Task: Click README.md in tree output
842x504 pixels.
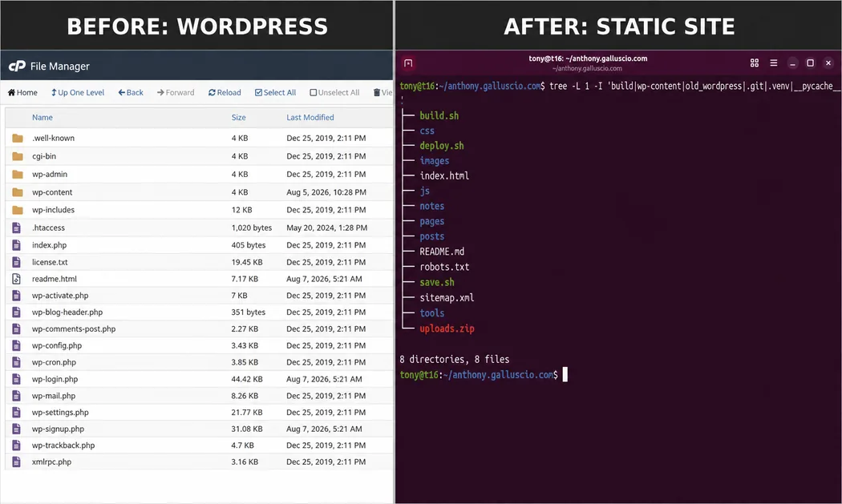Action: tap(442, 251)
